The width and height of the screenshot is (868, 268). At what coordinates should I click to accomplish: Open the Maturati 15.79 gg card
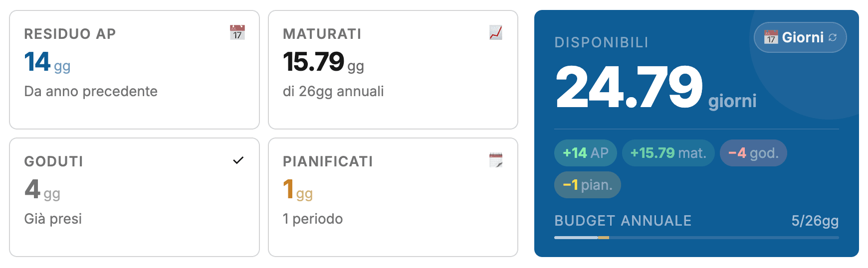click(x=393, y=70)
